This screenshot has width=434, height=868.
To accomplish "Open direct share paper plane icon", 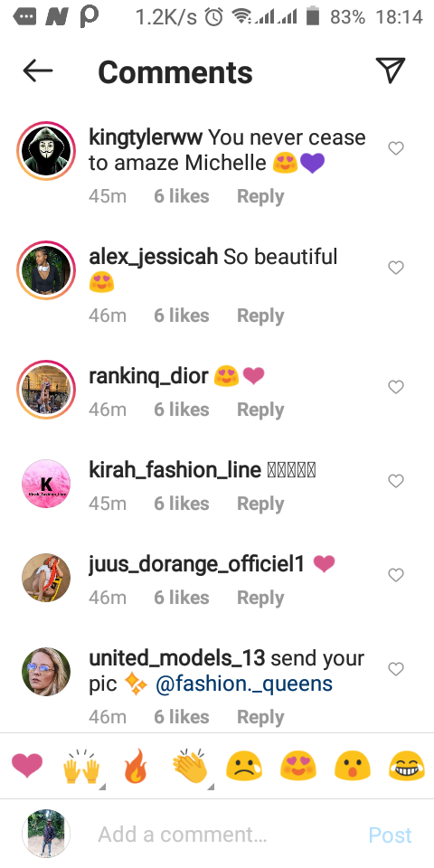I will (x=391, y=71).
